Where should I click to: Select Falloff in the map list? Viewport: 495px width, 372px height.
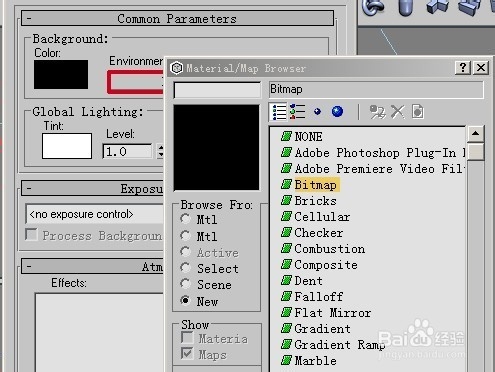point(319,297)
